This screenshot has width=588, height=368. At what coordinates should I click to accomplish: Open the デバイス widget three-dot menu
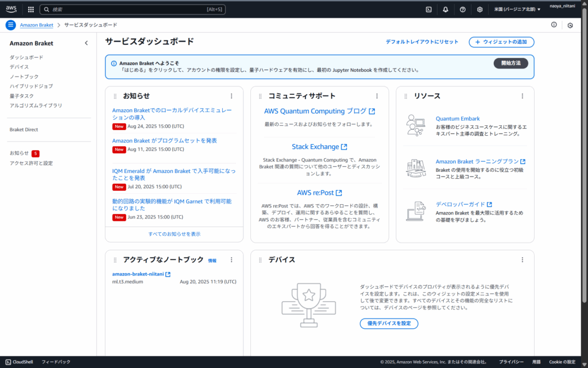tap(523, 260)
